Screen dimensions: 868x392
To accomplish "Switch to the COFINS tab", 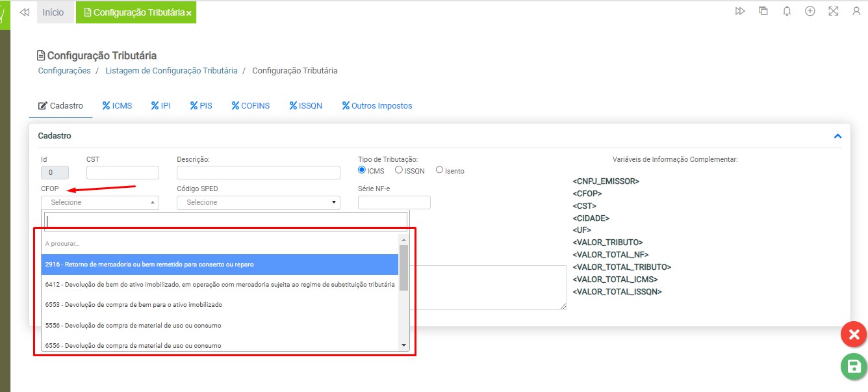I will (250, 106).
